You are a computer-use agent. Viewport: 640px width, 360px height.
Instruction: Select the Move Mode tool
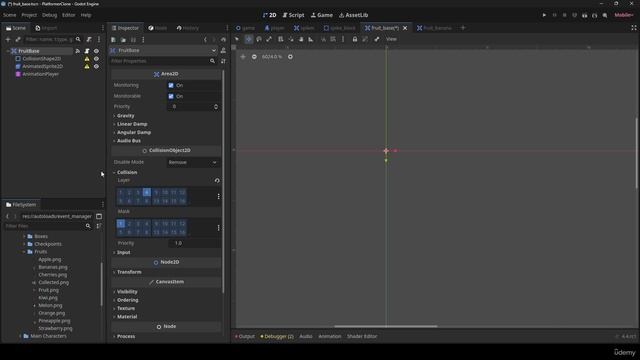pyautogui.click(x=249, y=39)
